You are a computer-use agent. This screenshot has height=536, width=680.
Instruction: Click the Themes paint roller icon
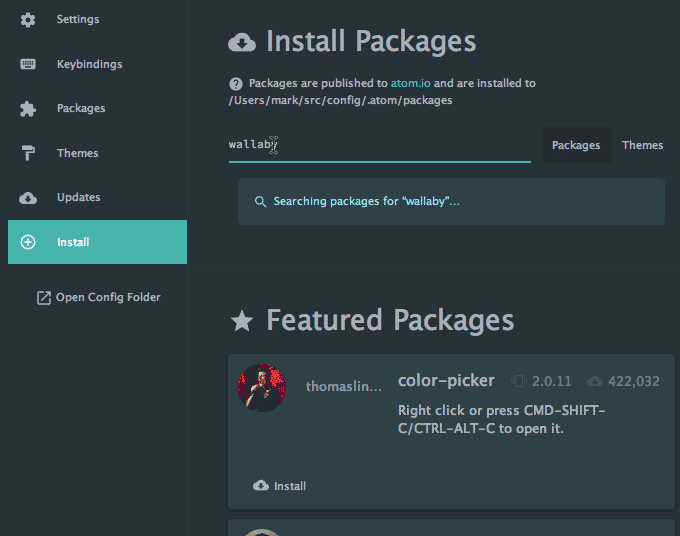click(28, 153)
